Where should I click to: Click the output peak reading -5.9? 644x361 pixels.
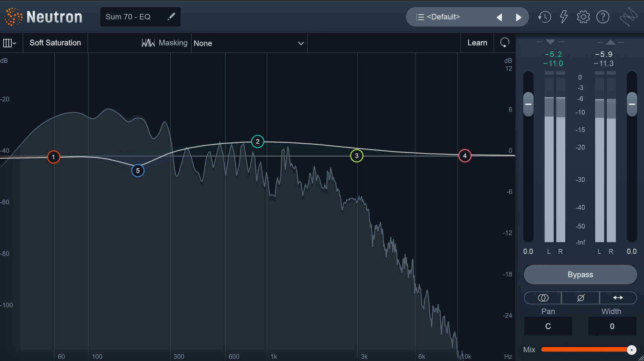click(x=604, y=54)
